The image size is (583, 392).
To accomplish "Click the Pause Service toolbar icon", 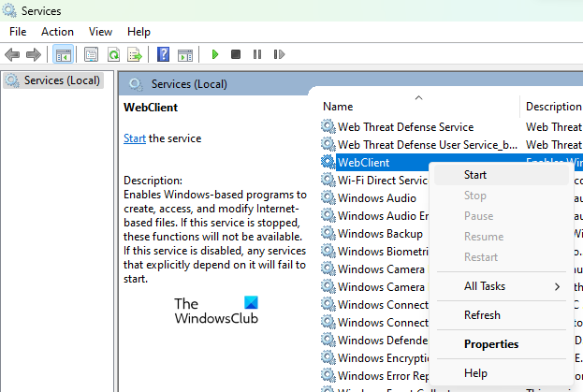I will coord(257,54).
